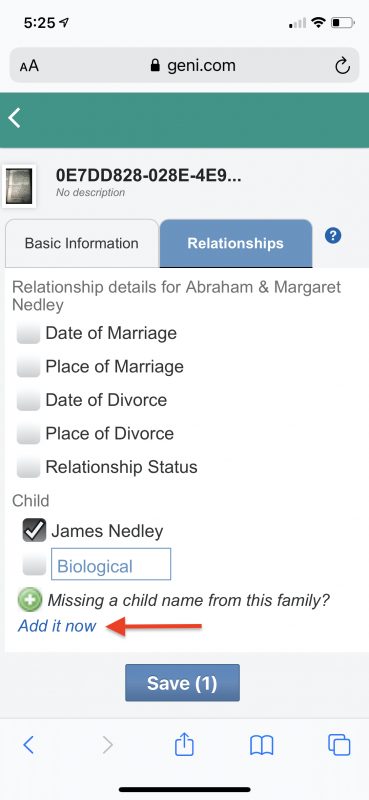369x800 pixels.
Task: Open the blue question mark help icon
Action: pyautogui.click(x=333, y=236)
